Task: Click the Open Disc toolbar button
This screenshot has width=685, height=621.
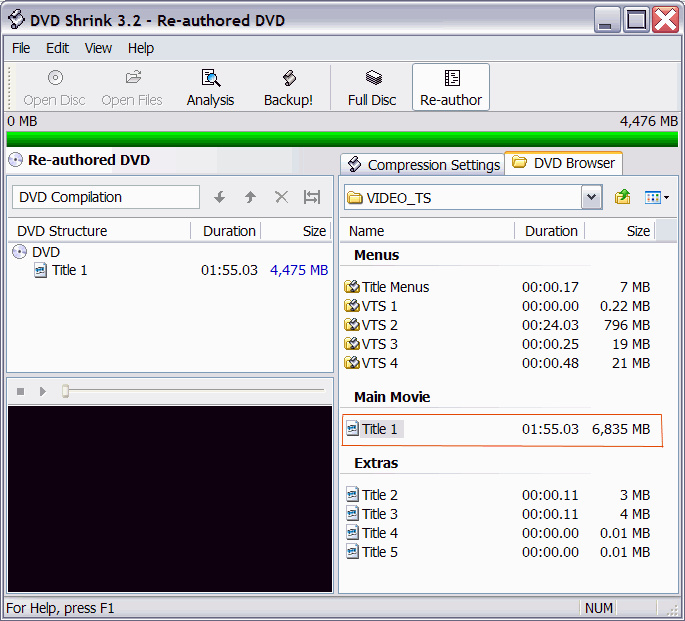Action: point(54,87)
